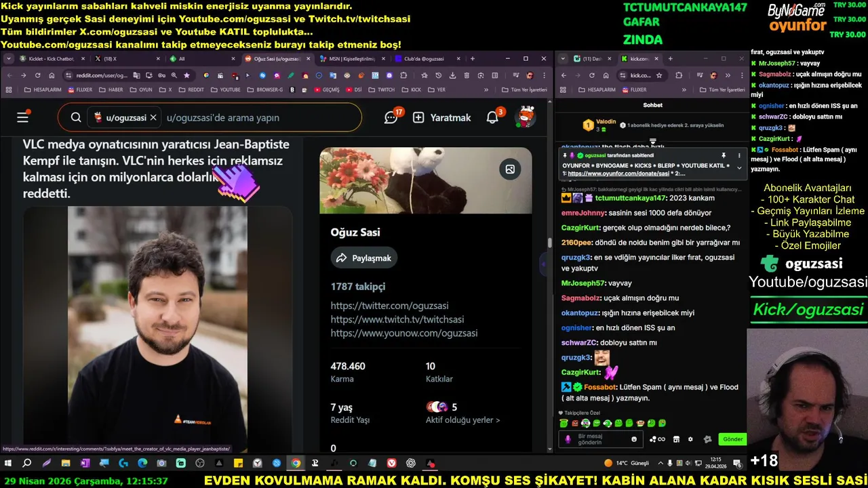Open downloads icon in Reddit window toolbar

click(x=452, y=75)
